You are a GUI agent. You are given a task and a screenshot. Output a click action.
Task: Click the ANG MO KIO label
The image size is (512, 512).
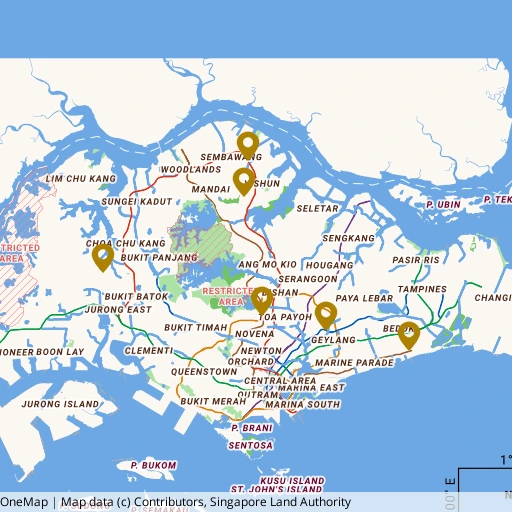pos(267,265)
